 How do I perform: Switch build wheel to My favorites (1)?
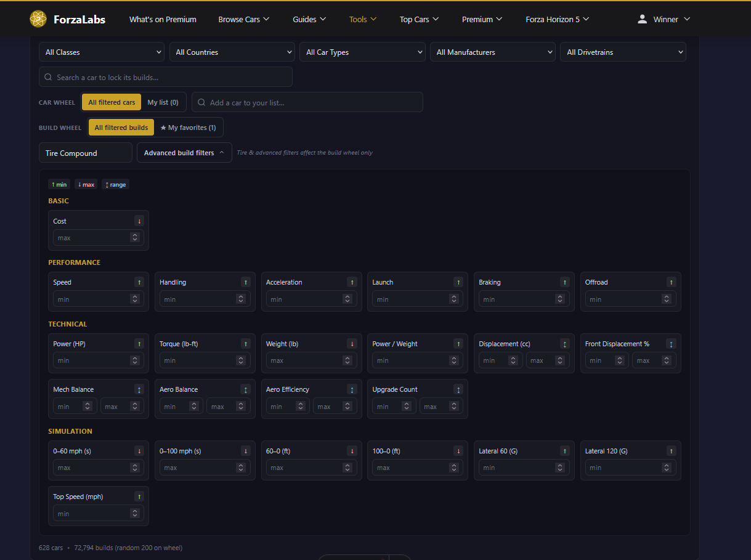188,128
